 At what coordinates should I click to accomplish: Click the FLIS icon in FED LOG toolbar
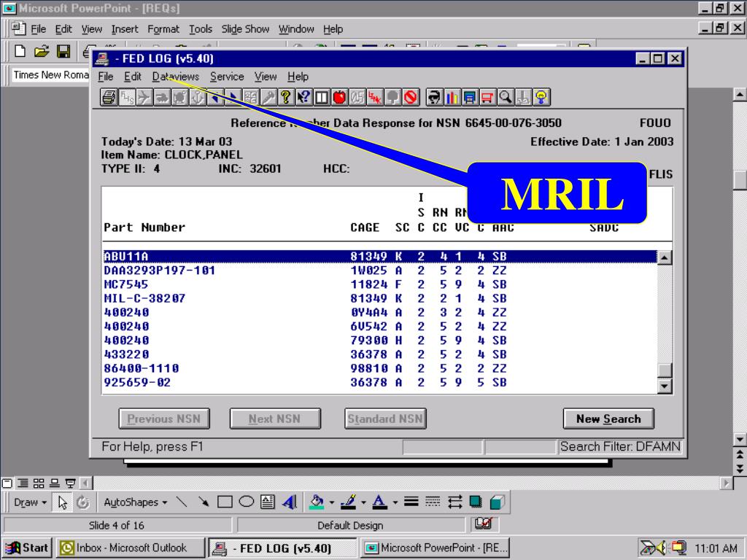pyautogui.click(x=127, y=97)
